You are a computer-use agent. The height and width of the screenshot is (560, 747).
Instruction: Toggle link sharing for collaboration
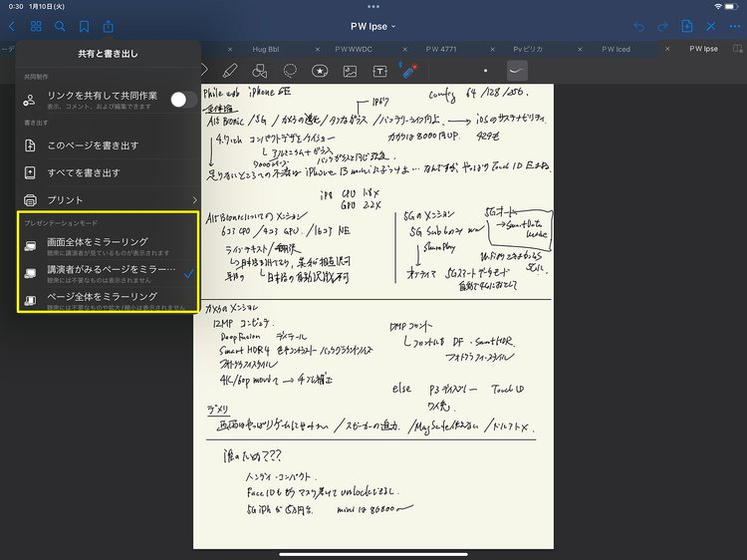[182, 99]
